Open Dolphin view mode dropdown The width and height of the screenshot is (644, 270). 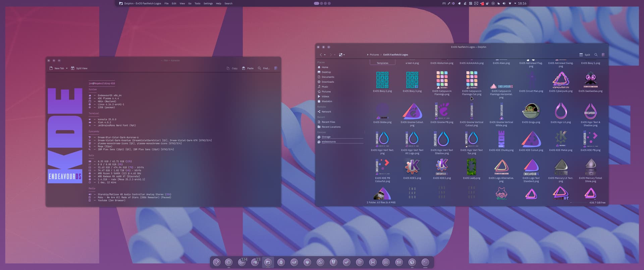coord(342,55)
